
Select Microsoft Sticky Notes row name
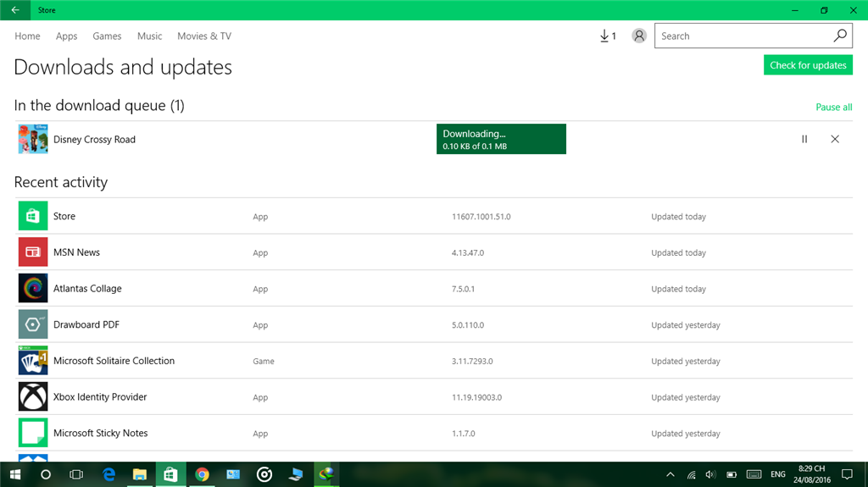[101, 434]
